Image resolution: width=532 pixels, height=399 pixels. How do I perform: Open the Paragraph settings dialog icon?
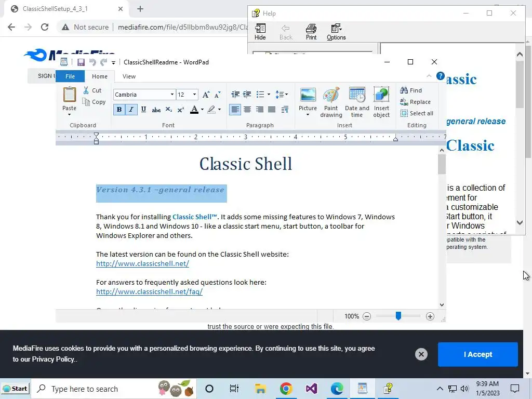pyautogui.click(x=285, y=109)
